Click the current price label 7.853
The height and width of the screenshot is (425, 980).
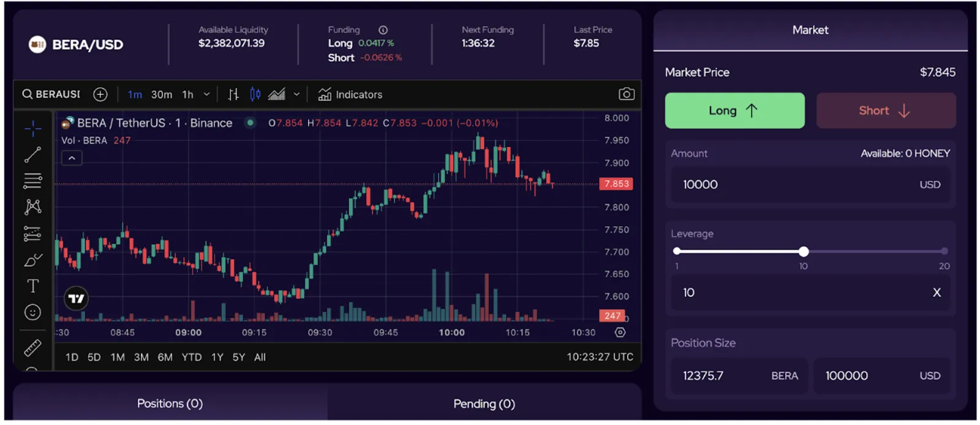pyautogui.click(x=616, y=184)
